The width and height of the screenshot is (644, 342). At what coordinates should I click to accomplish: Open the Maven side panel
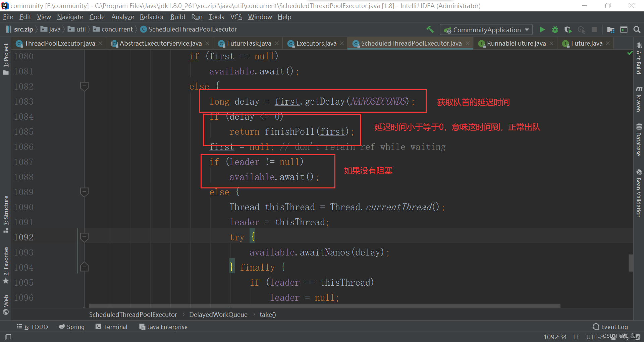coord(639,99)
